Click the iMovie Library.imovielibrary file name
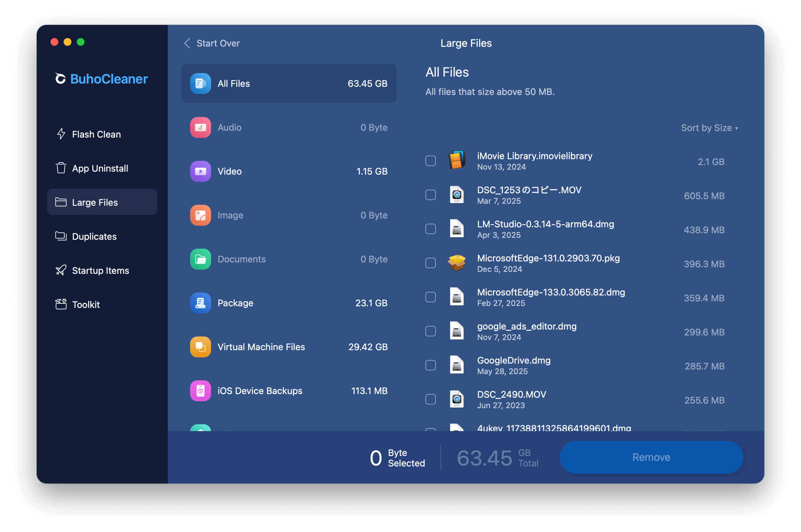Screen dimensions: 801x532 point(535,156)
